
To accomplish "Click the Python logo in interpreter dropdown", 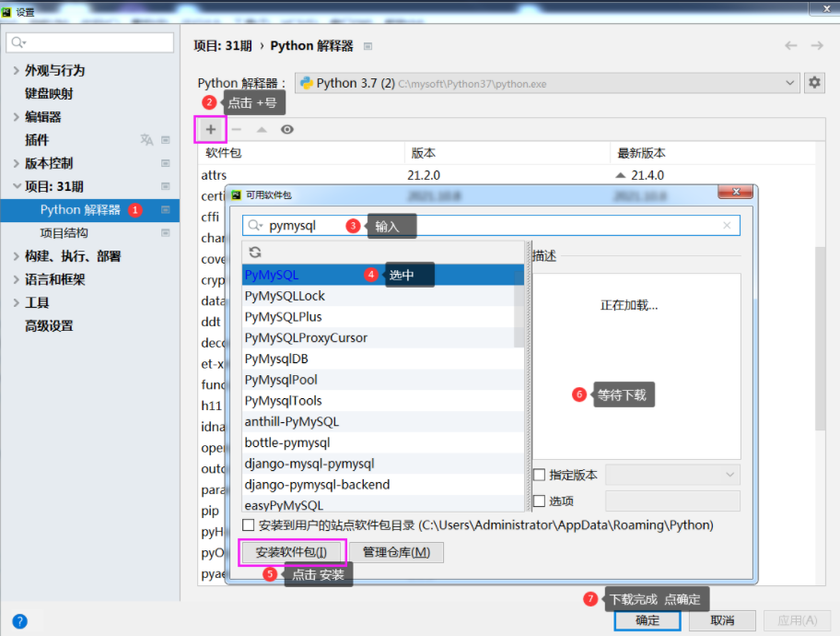I will 307,83.
